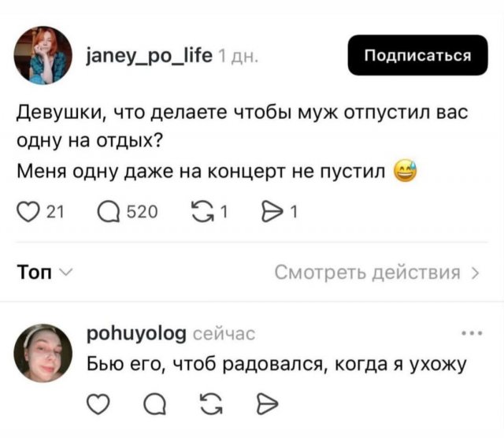This screenshot has height=438, width=504.
Task: Like pohuyolog's reply with the heart icon
Action: [x=98, y=403]
